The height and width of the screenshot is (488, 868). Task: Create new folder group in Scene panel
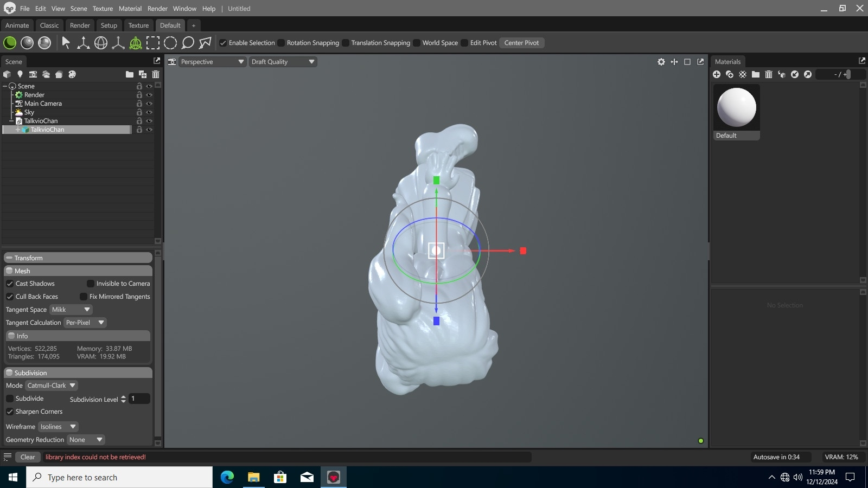(130, 74)
